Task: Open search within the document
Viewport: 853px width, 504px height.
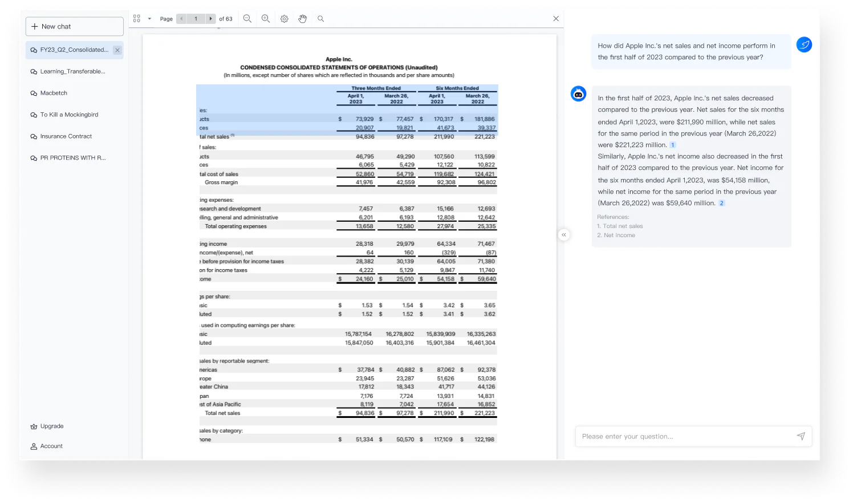Action: point(320,18)
